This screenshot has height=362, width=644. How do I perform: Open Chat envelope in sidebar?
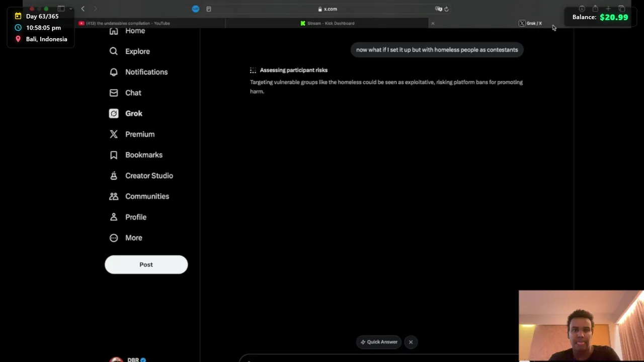[126, 93]
